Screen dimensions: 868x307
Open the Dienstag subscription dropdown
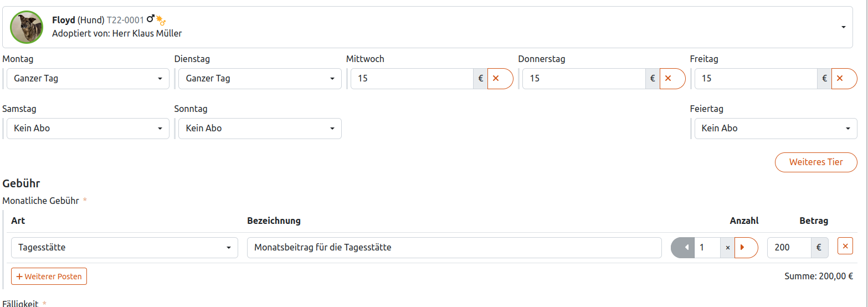click(x=260, y=79)
